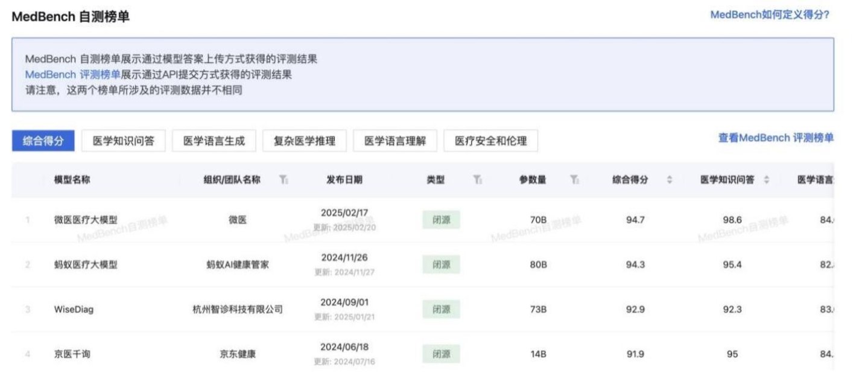Switch to the 医学语言生成 tab
This screenshot has width=868, height=373.
coord(214,141)
